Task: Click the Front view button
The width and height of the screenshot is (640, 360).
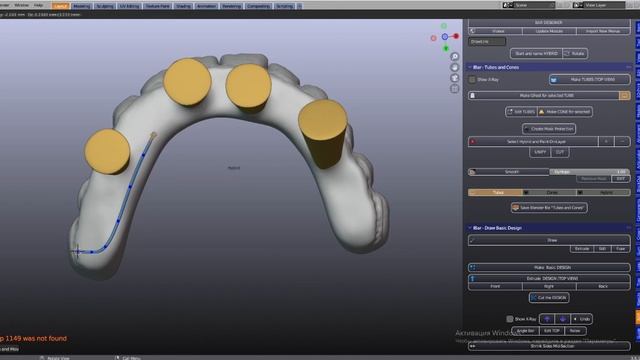Action: [495, 287]
